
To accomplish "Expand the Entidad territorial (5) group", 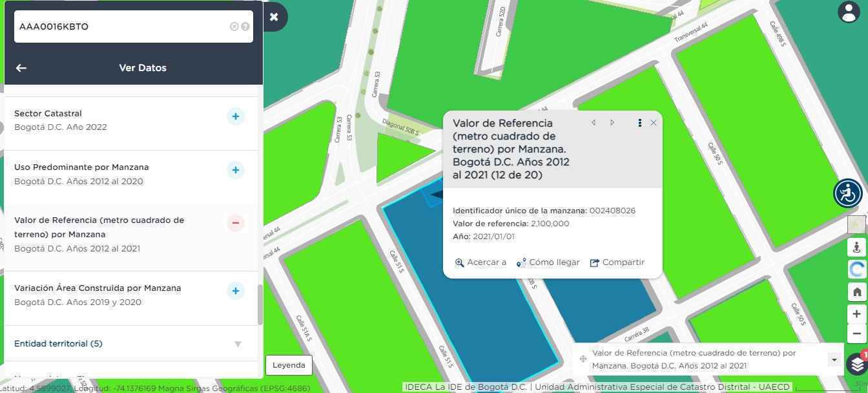I will coord(238,344).
